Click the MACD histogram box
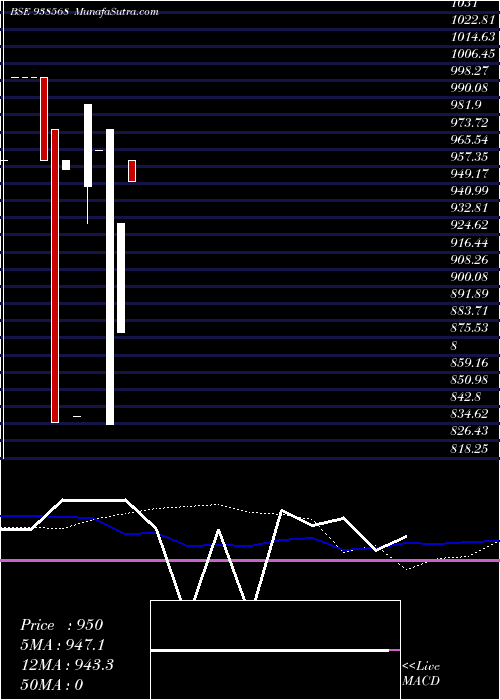 pyautogui.click(x=275, y=650)
